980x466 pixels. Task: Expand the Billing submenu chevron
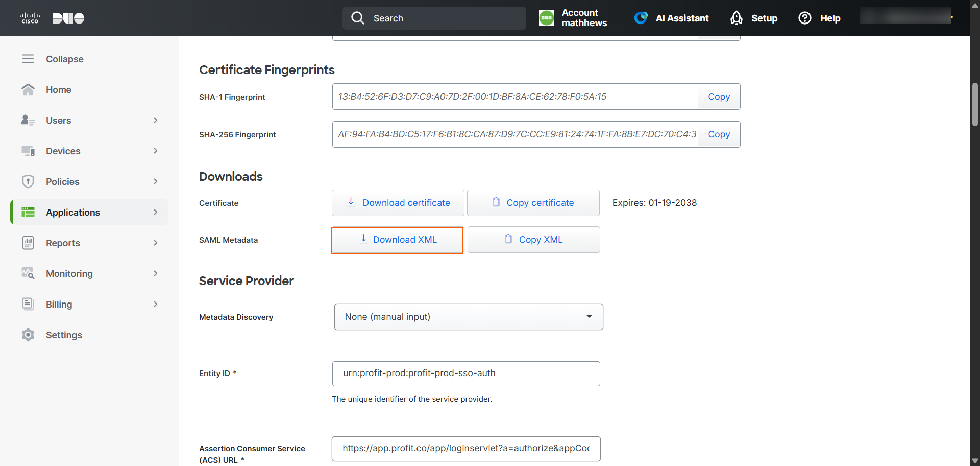156,304
